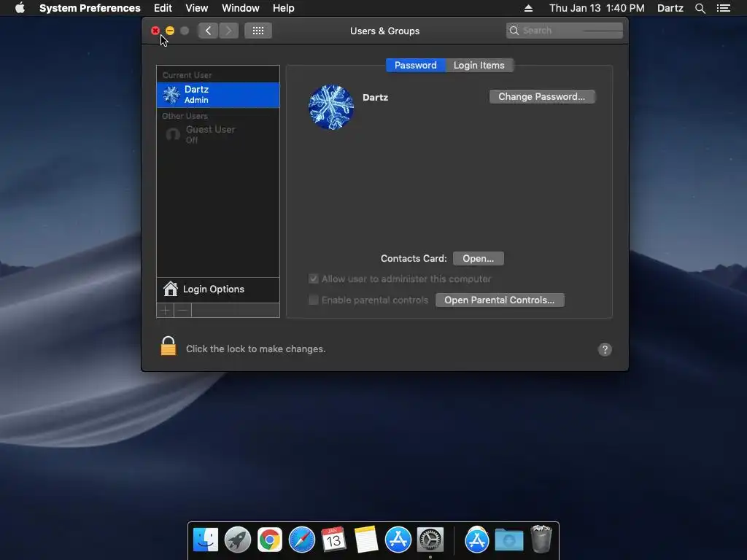The height and width of the screenshot is (560, 747).
Task: Open Finder from the dock
Action: tap(205, 540)
